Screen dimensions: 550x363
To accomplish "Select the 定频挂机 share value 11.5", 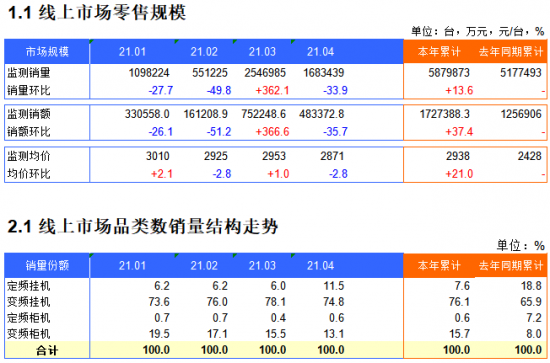I will pos(334,286).
